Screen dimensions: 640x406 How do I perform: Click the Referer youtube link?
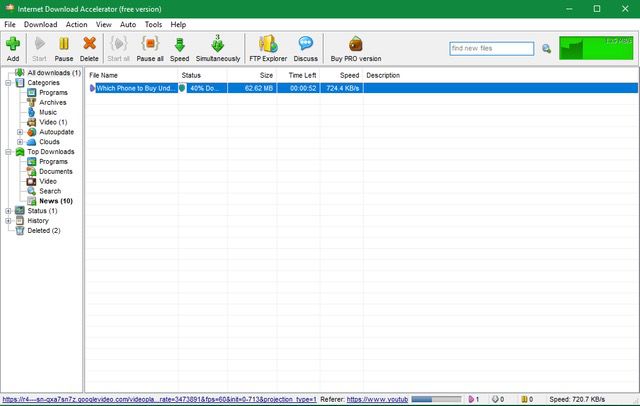tap(377, 399)
